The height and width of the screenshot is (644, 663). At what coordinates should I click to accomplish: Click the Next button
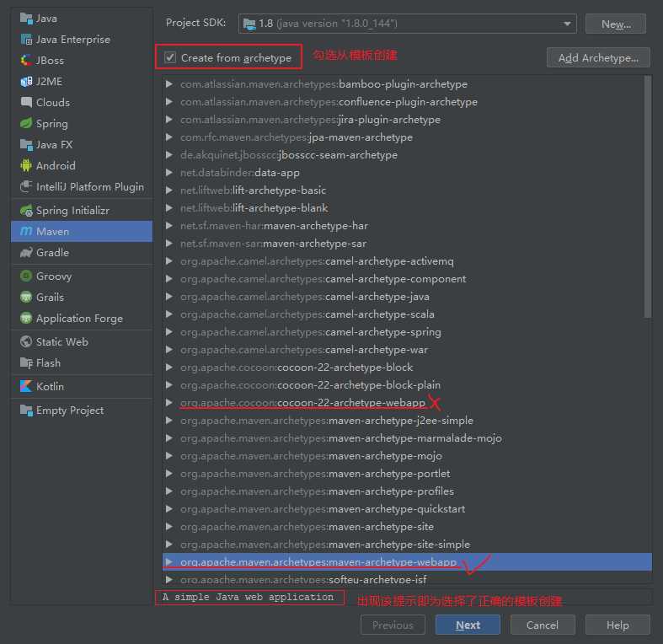pyautogui.click(x=468, y=625)
